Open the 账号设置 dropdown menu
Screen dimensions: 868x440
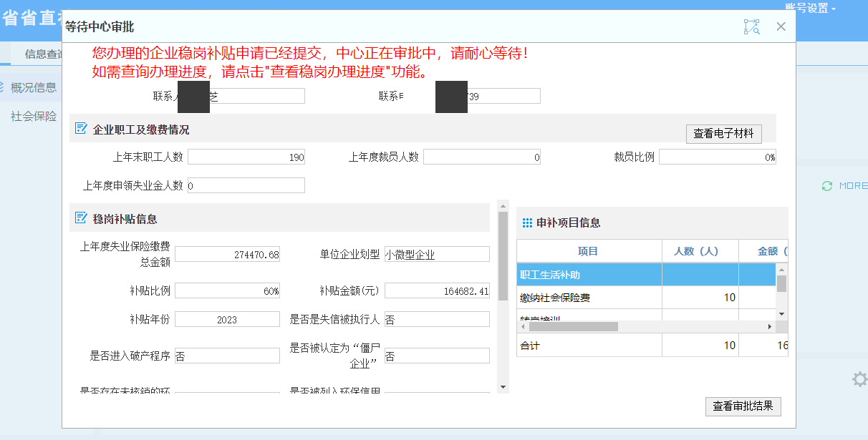coord(811,8)
